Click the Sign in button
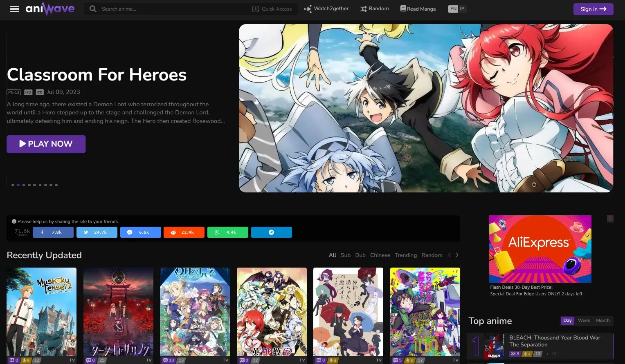This screenshot has width=625, height=364. pos(594,9)
